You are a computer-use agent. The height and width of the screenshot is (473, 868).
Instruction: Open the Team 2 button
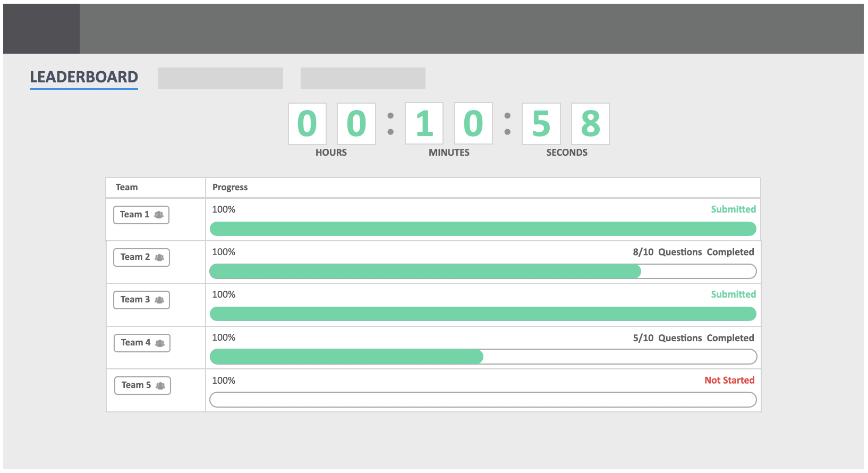pyautogui.click(x=141, y=257)
